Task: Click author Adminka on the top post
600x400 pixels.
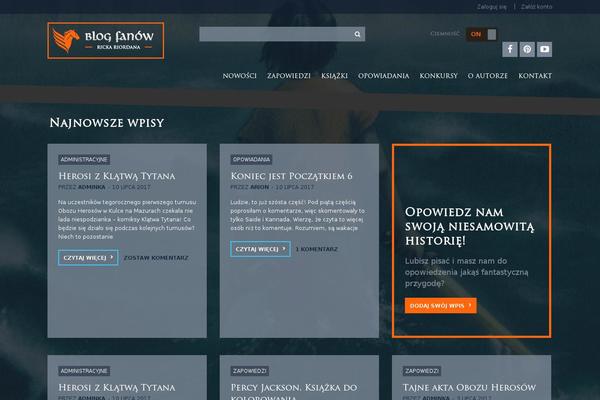Action: pyautogui.click(x=91, y=187)
